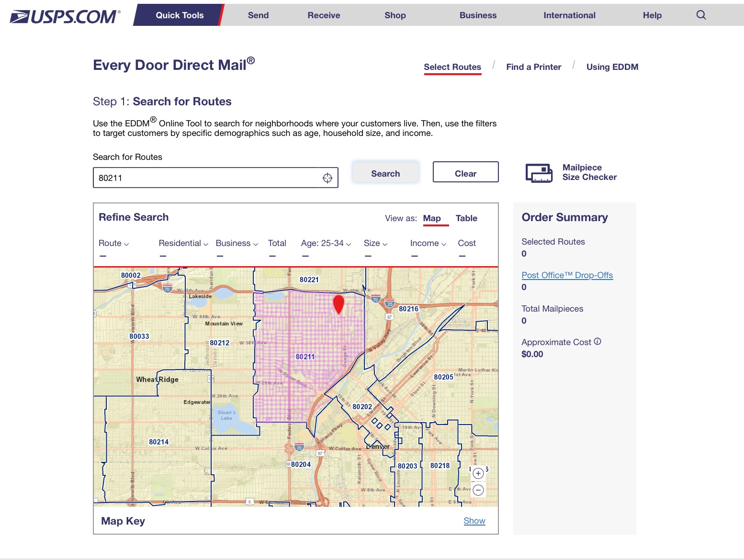Click the Mountain View map label
744x560 pixels.
coord(224,324)
